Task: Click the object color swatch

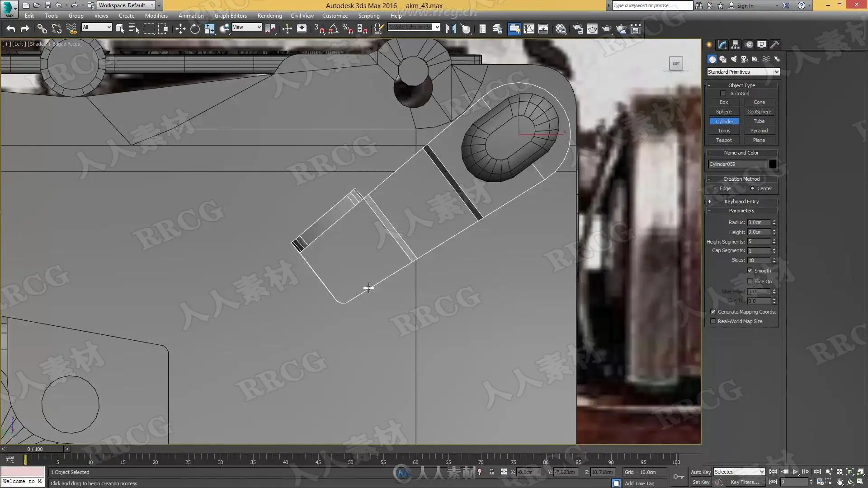Action: pyautogui.click(x=773, y=164)
